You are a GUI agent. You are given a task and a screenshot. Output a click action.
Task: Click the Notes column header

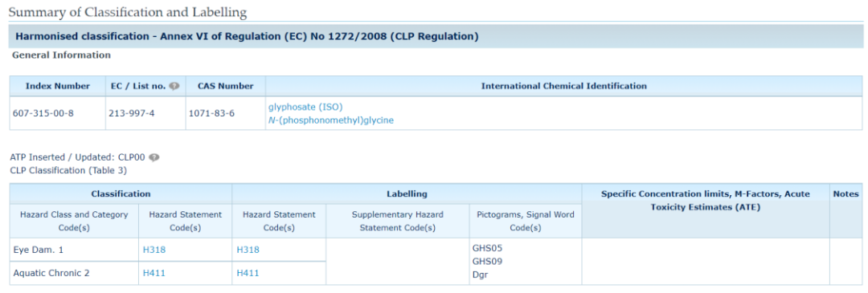click(x=845, y=194)
